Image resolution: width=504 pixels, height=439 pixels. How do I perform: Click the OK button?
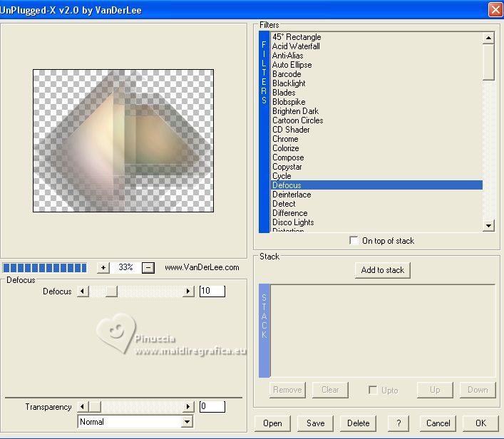(480, 423)
